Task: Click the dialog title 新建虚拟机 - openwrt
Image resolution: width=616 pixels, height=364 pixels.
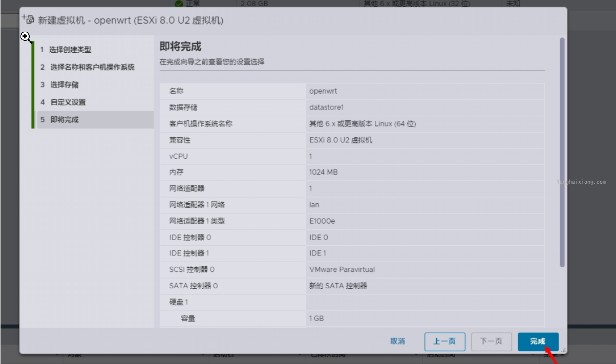Action: coord(130,20)
